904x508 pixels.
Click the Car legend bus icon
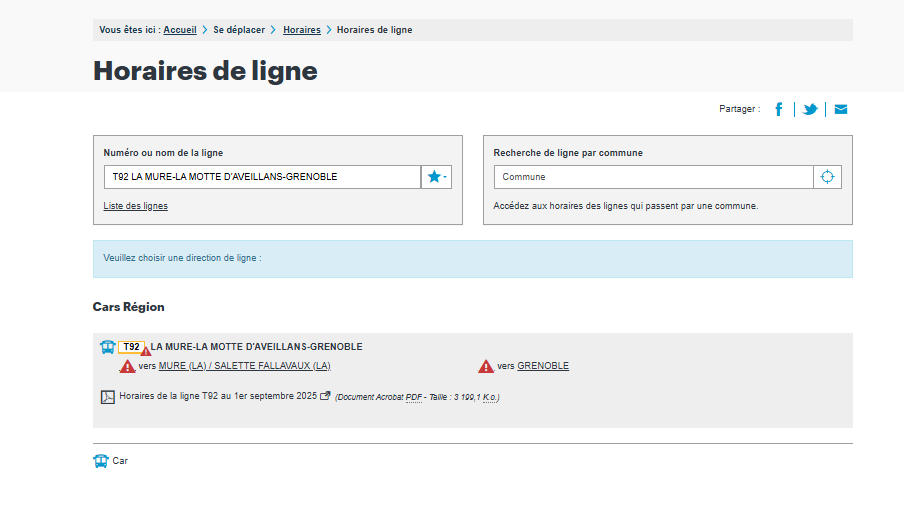(100, 461)
